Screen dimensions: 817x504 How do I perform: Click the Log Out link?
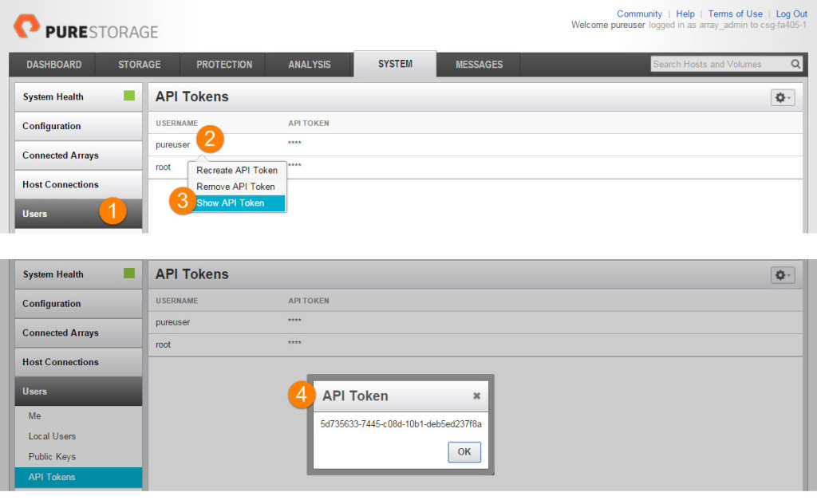(x=791, y=14)
